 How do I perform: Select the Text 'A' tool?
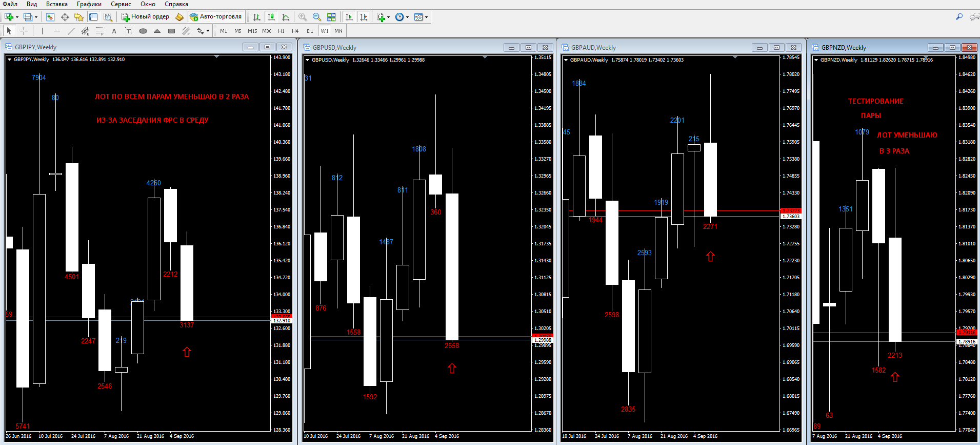[114, 31]
